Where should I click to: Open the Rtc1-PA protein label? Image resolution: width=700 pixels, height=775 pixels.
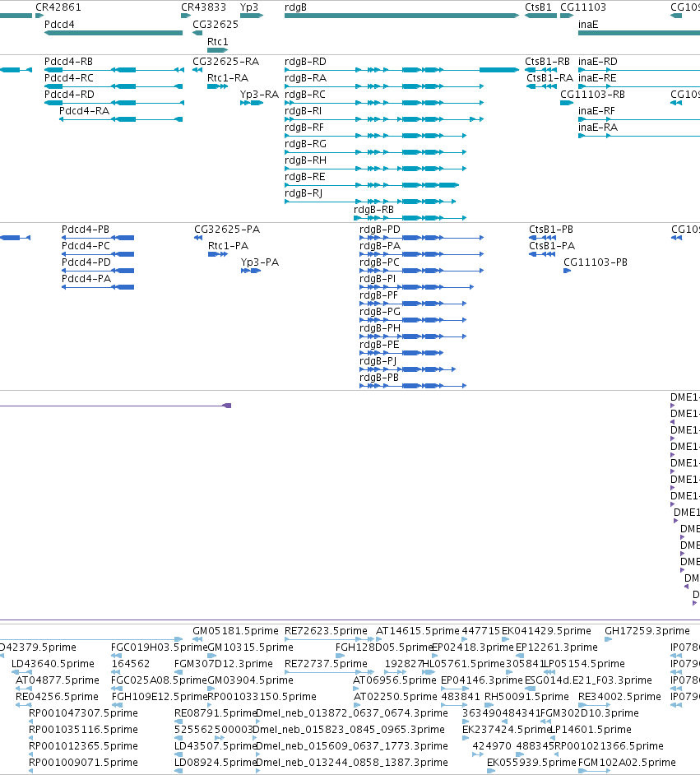(228, 246)
